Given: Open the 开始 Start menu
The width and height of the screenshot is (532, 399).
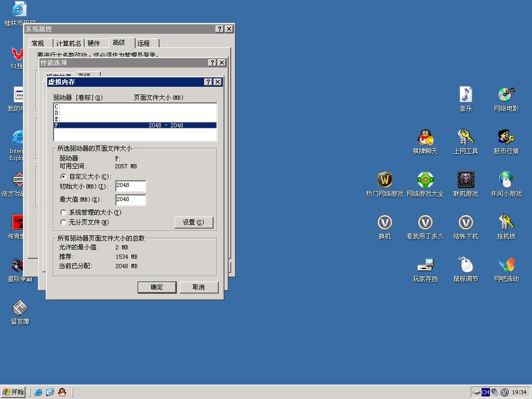Looking at the screenshot, I should click(14, 392).
